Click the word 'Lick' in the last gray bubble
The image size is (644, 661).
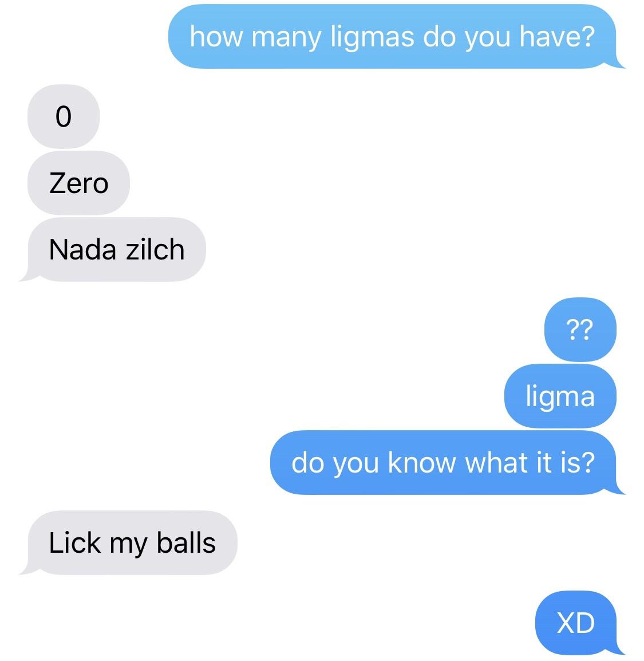pyautogui.click(x=74, y=542)
